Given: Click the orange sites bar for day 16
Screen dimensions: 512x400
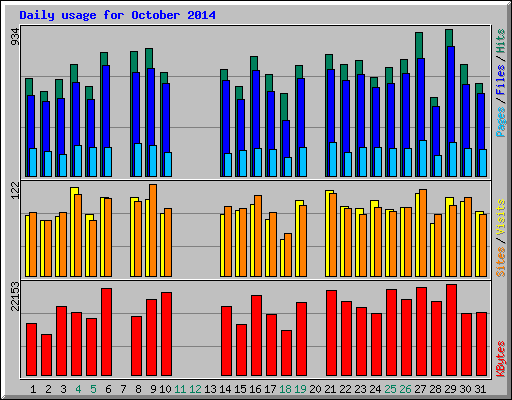Looking at the screenshot, I should [258, 236].
